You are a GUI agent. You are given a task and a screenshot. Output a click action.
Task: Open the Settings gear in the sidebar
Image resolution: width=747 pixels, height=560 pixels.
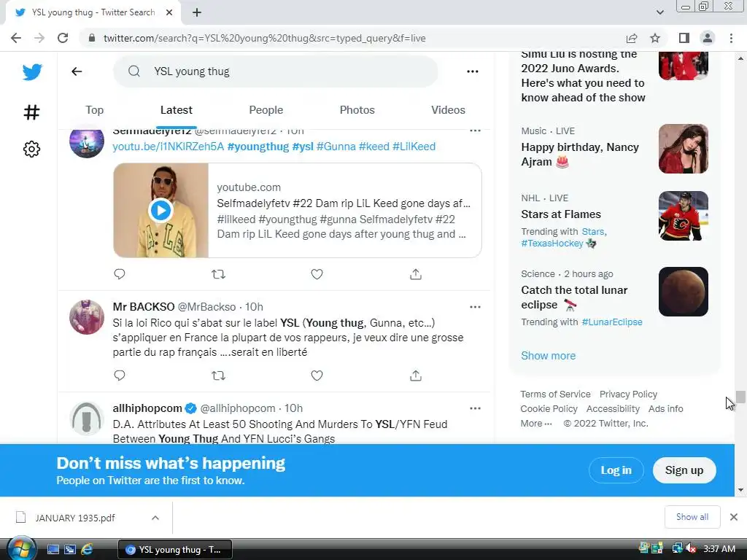coord(32,149)
